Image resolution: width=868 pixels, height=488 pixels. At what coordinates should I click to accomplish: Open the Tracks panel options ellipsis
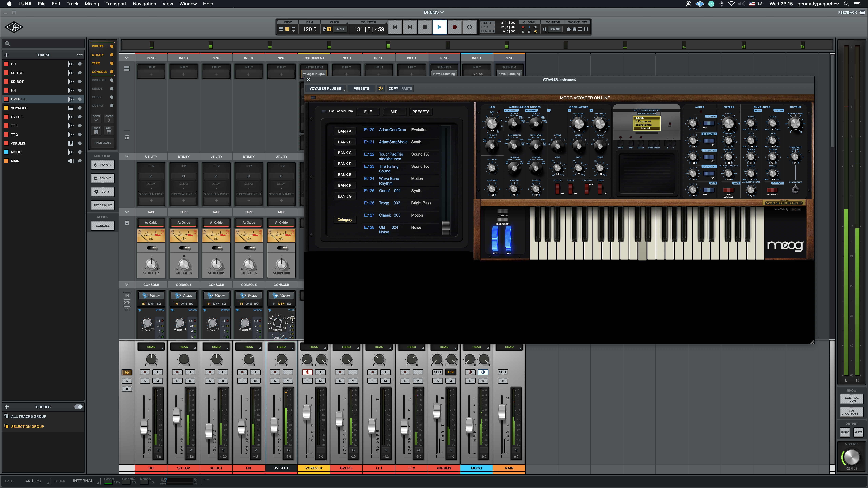(x=80, y=55)
